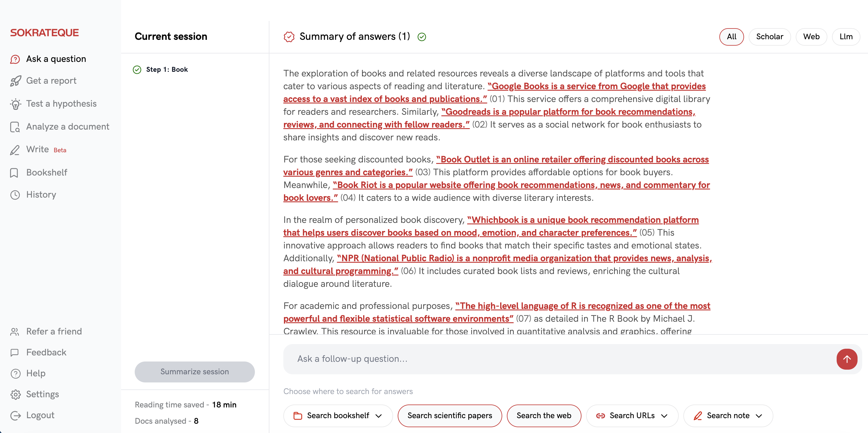Viewport: 868px width, 433px height.
Task: Select the All results filter
Action: pyautogui.click(x=731, y=36)
